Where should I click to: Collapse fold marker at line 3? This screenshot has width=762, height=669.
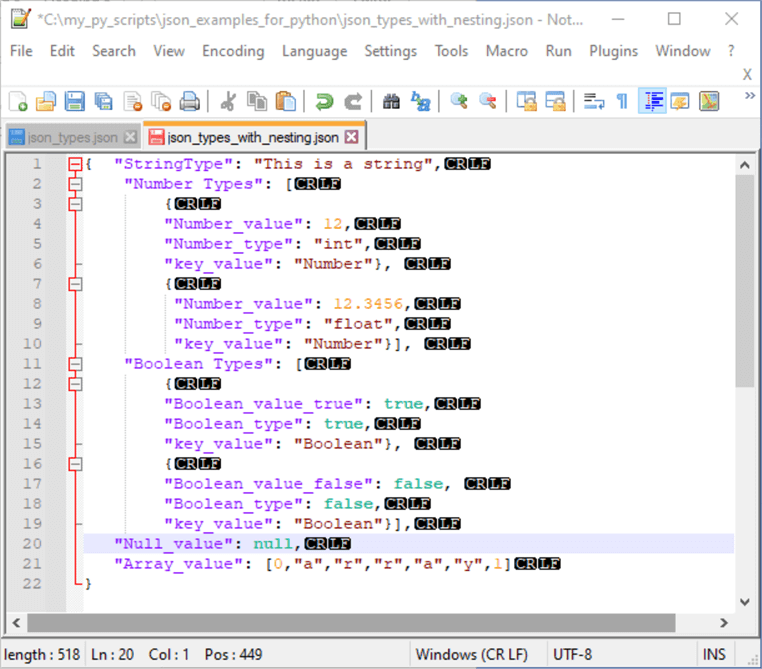(x=75, y=204)
